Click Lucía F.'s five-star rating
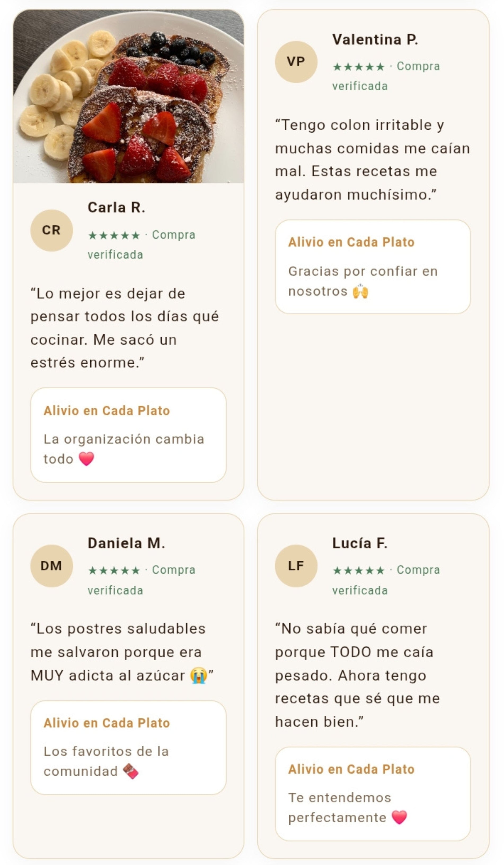The width and height of the screenshot is (504, 865). click(359, 570)
